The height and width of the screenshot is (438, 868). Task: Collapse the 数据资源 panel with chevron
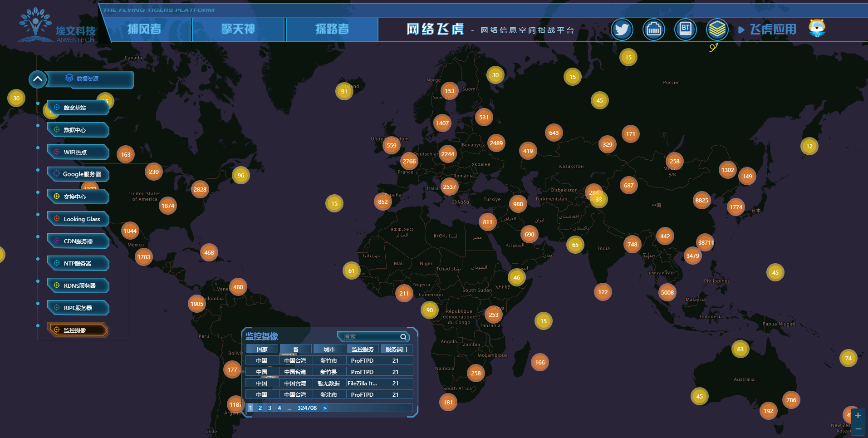[x=38, y=79]
